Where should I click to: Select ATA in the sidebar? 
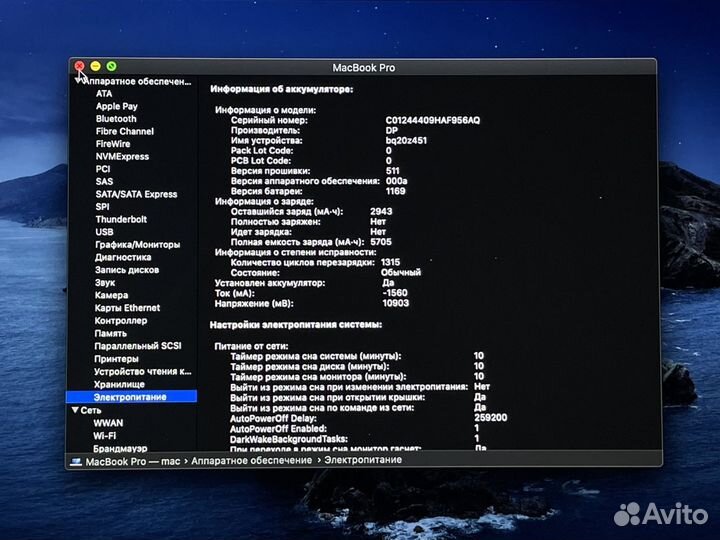104,94
